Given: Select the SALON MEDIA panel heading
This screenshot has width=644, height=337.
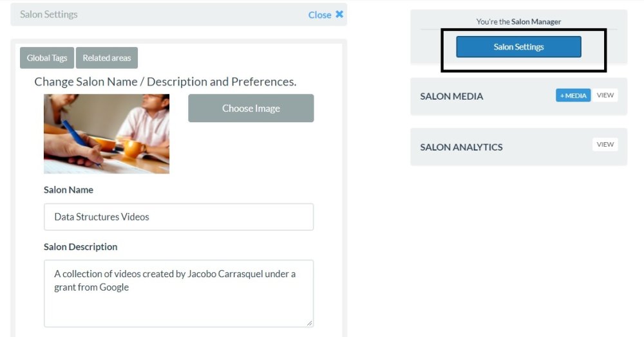Looking at the screenshot, I should (x=451, y=96).
